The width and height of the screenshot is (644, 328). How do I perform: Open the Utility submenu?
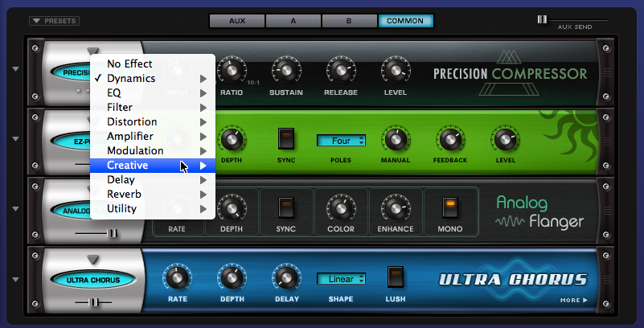pos(153,208)
